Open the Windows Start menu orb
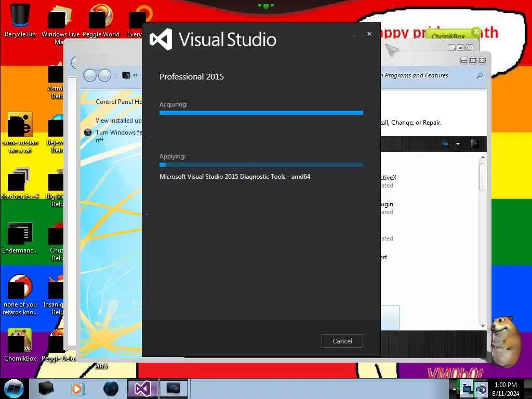 [x=14, y=389]
